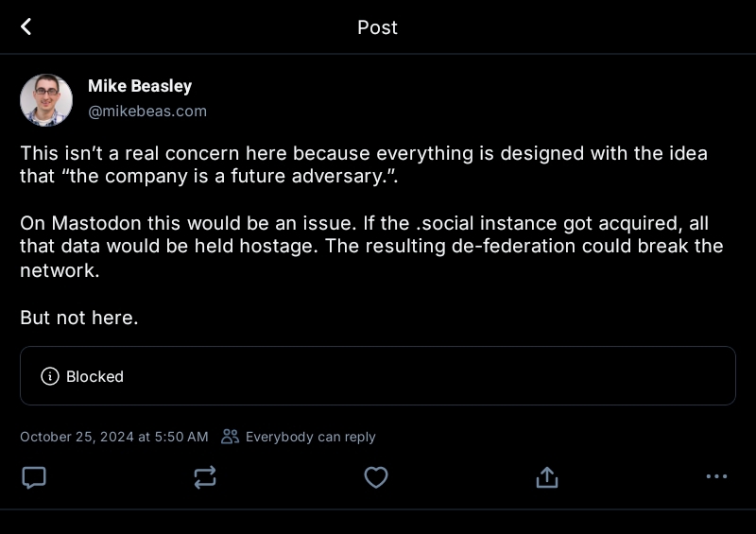Click the "But not here." line

pyautogui.click(x=79, y=318)
